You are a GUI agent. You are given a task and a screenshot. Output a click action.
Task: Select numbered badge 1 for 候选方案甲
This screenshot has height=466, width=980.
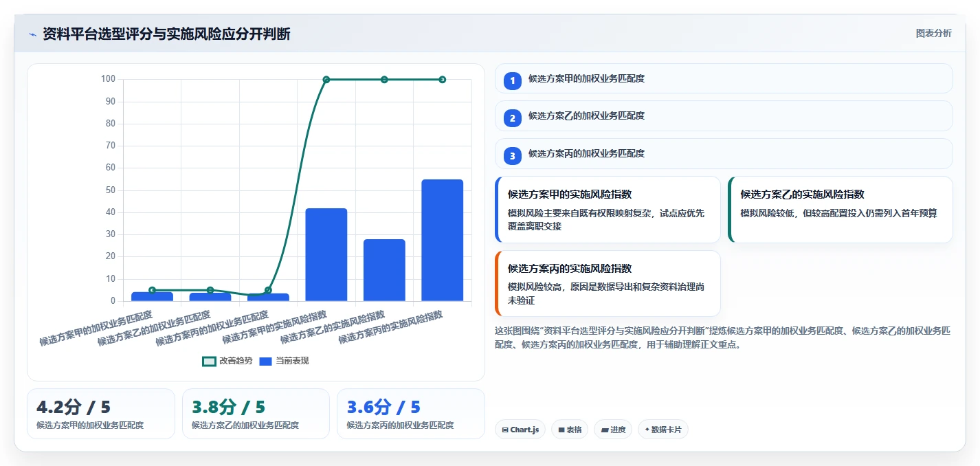(512, 81)
